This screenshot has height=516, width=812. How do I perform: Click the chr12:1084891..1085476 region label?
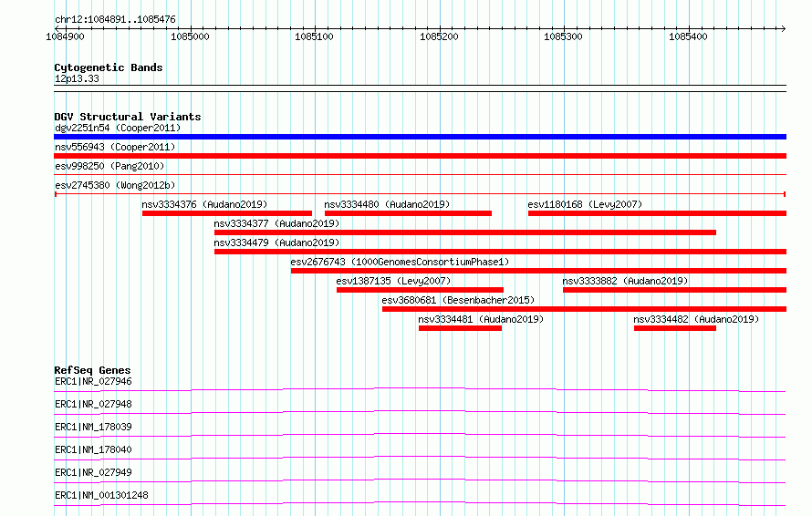click(115, 19)
